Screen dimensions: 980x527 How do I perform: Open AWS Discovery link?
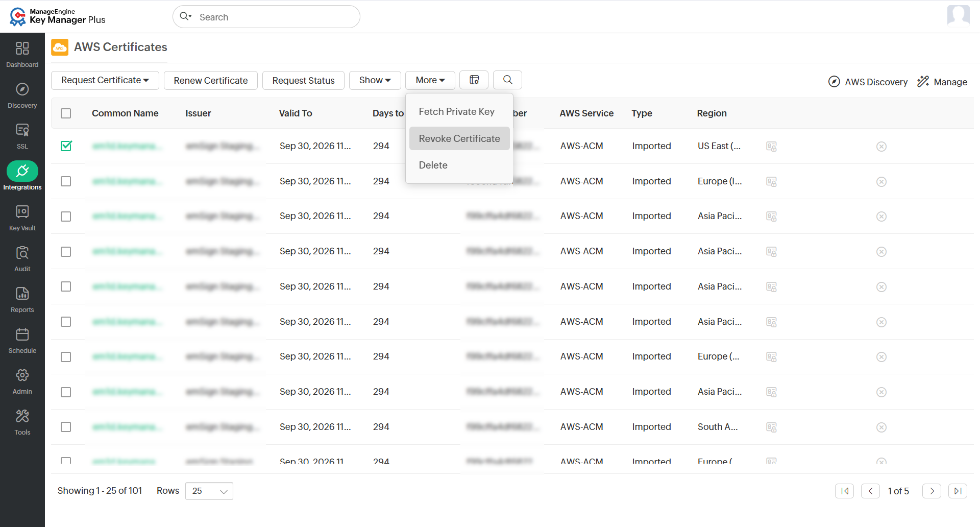pos(868,82)
